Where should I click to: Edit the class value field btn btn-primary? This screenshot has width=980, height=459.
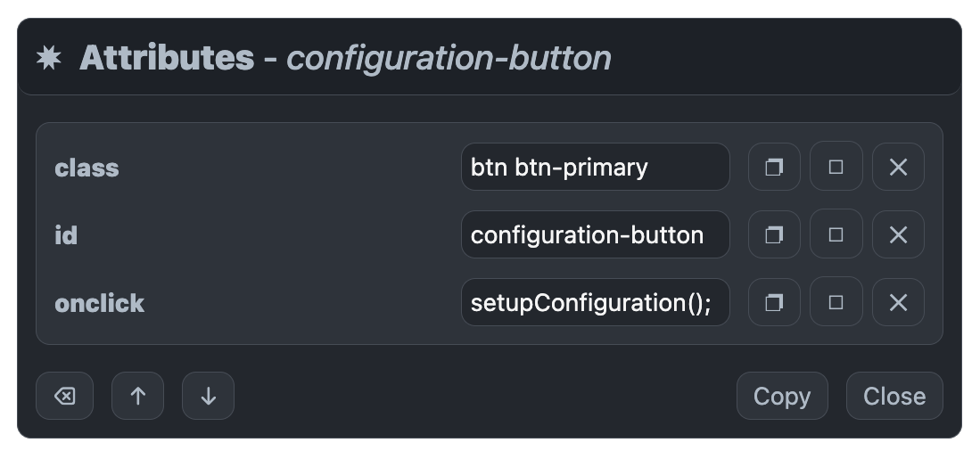[595, 167]
